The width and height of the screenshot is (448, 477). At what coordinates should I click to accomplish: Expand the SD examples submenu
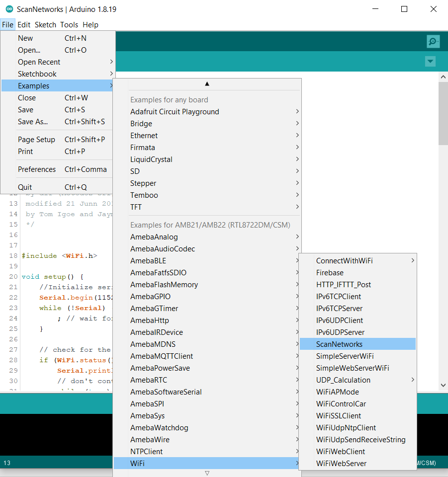(x=207, y=171)
